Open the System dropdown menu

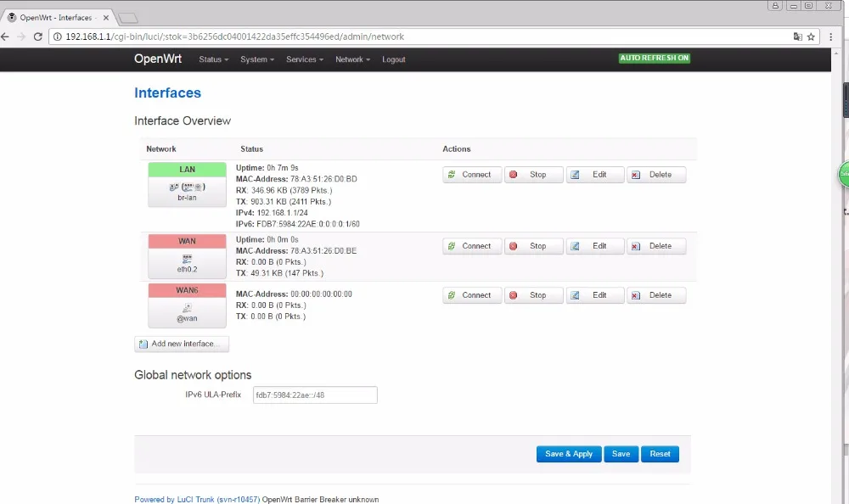[x=257, y=59]
